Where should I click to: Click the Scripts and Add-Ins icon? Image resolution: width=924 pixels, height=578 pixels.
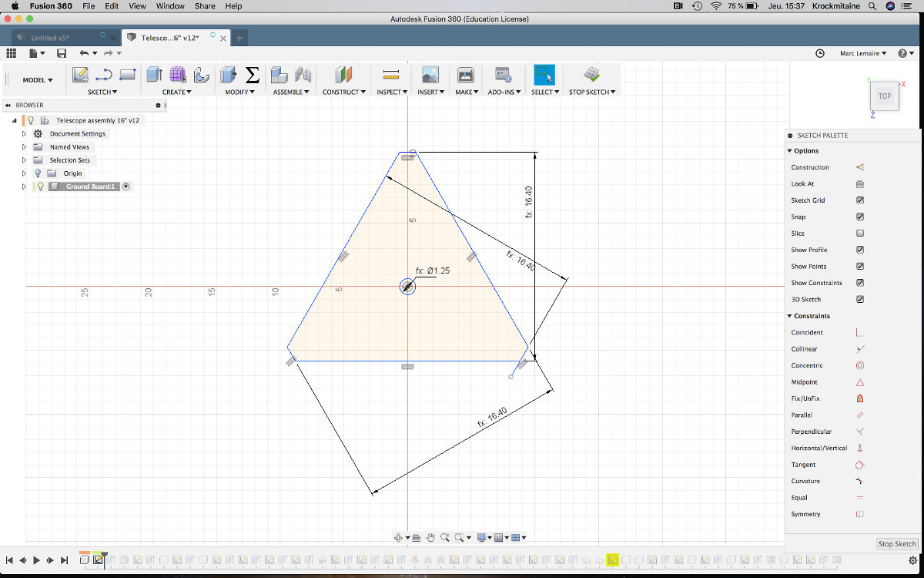pos(504,75)
